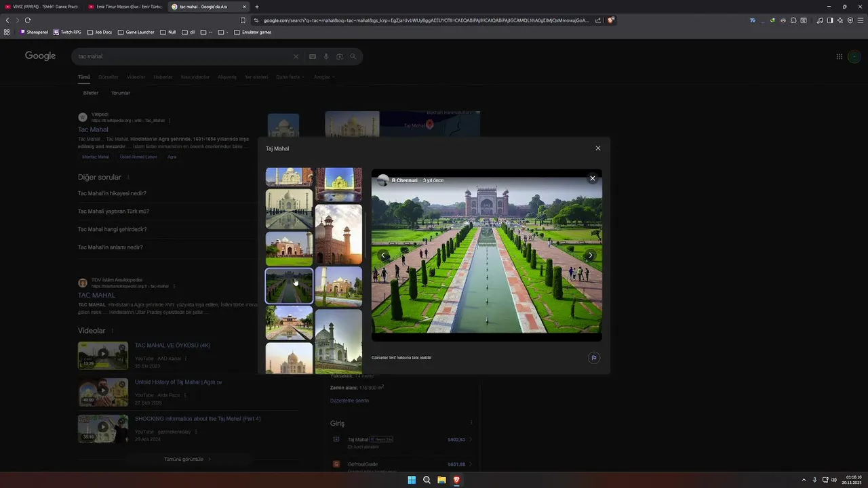Open the apps grid in bookmarks bar
The width and height of the screenshot is (868, 488).
(x=7, y=32)
